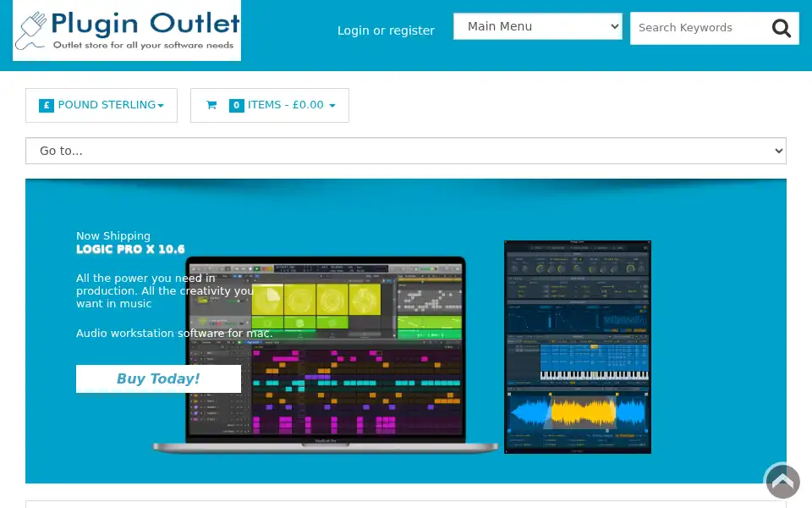
Task: Click the 'Now Shipping' text
Action: [113, 236]
